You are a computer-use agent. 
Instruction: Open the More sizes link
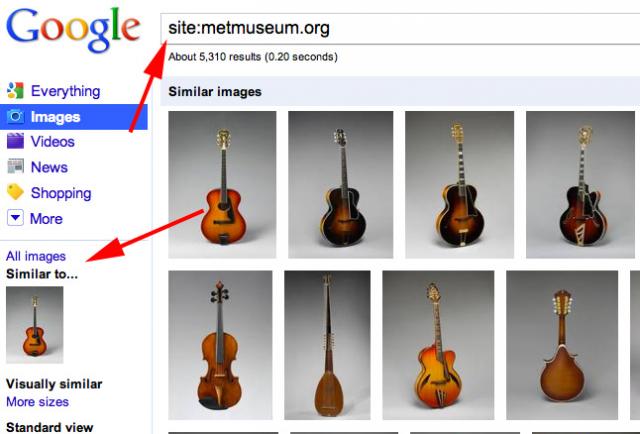coord(37,402)
